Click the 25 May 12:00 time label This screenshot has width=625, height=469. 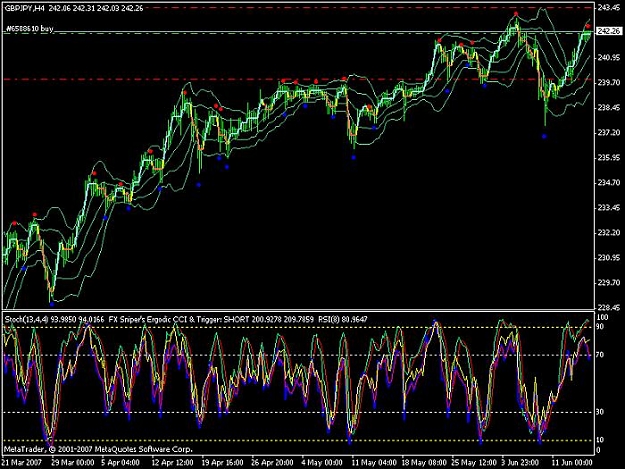[x=474, y=463]
